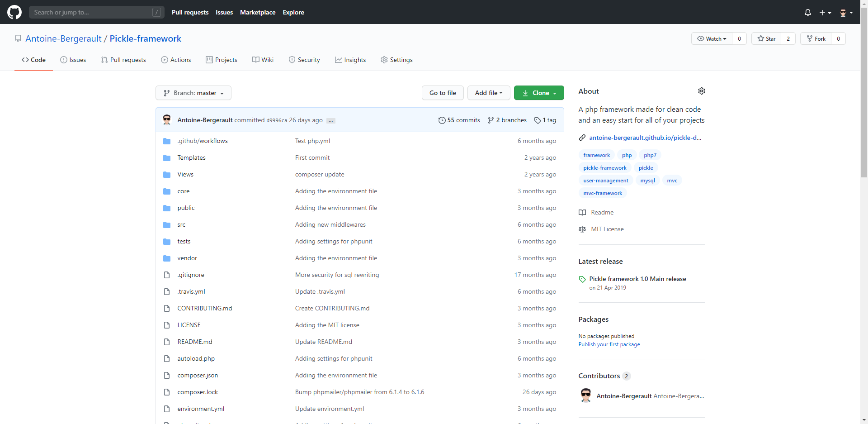
Task: Open the README.md file
Action: (195, 342)
